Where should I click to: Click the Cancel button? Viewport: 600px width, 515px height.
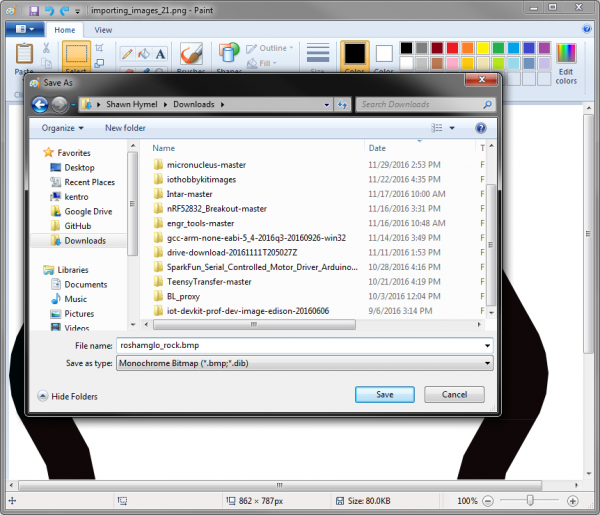454,394
